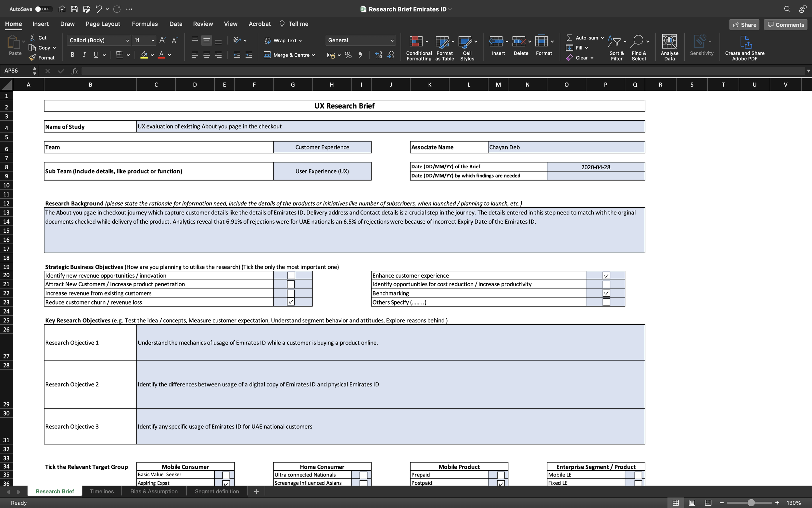
Task: Switch to Page Layout view icon
Action: pos(692,502)
